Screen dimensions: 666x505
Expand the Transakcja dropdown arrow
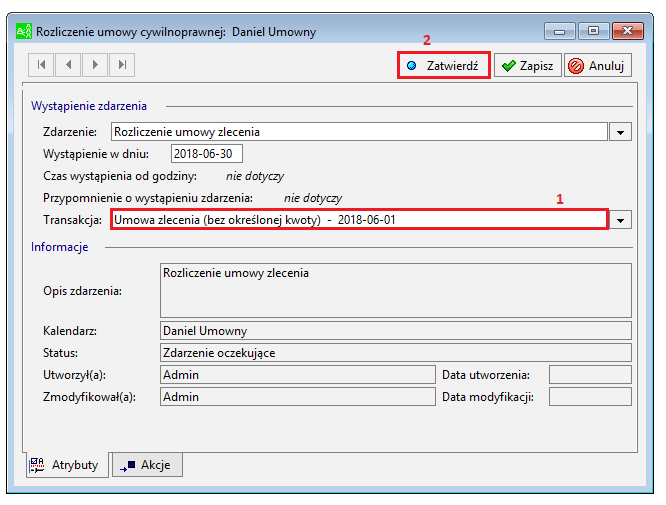(620, 220)
